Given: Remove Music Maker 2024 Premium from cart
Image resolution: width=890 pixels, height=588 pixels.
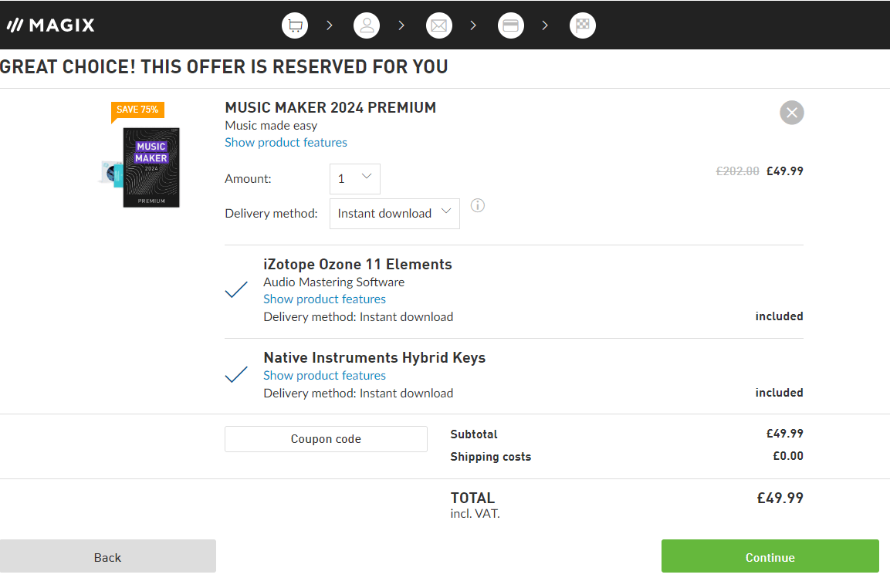Looking at the screenshot, I should tap(792, 113).
